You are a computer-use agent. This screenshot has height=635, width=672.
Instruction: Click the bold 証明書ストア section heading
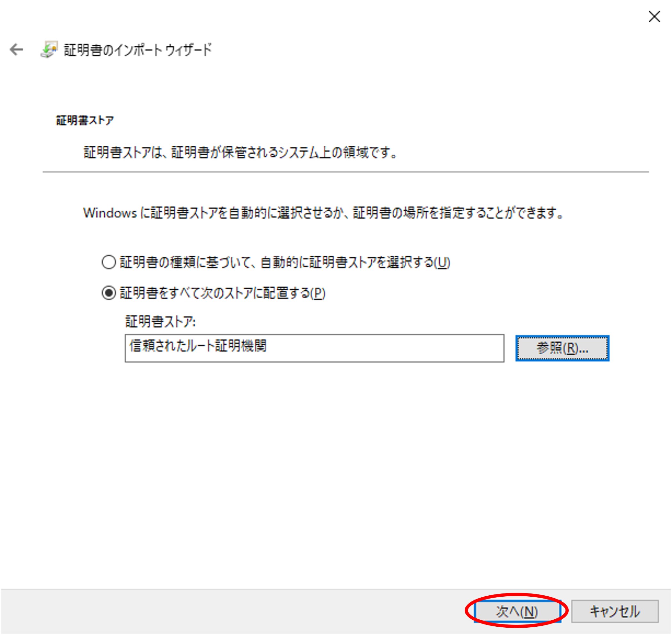coord(85,120)
